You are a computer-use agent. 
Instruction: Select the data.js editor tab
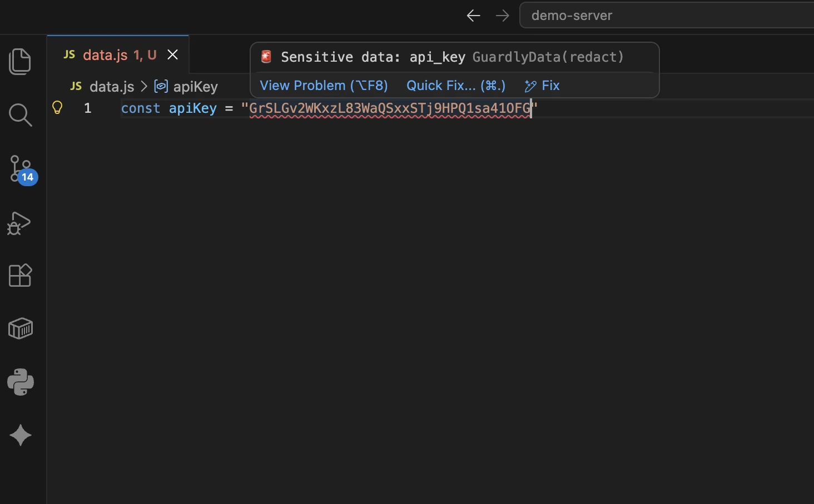coord(106,55)
